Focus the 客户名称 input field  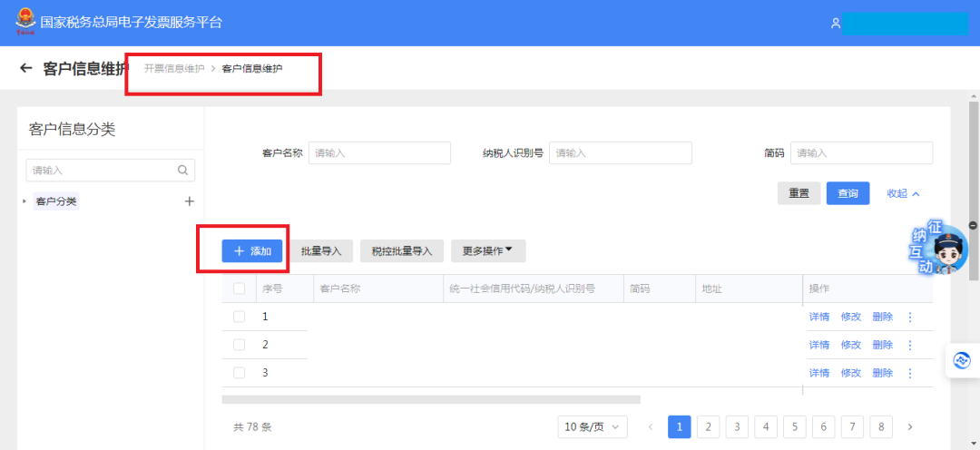[x=379, y=153]
